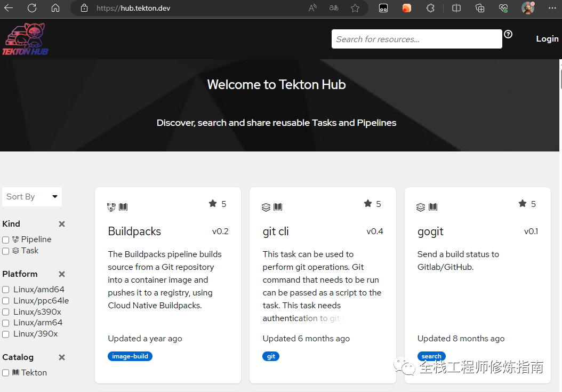This screenshot has height=392, width=562.
Task: Check the Linux/amd64 platform filter
Action: point(6,290)
